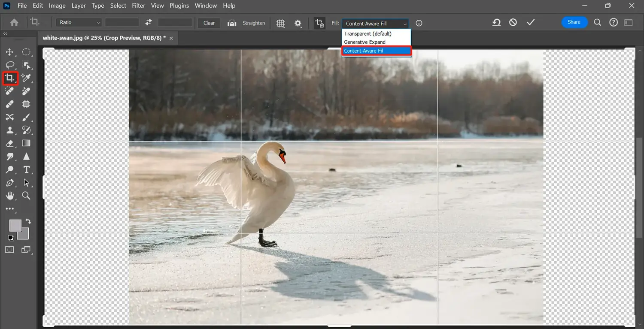644x329 pixels.
Task: Toggle Delete Cropped Pixels option
Action: click(319, 23)
